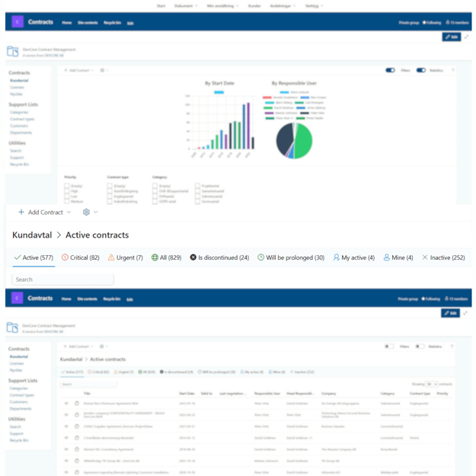Click the plus icon beside large Add Contract
This screenshot has width=476, height=476.
[21, 212]
